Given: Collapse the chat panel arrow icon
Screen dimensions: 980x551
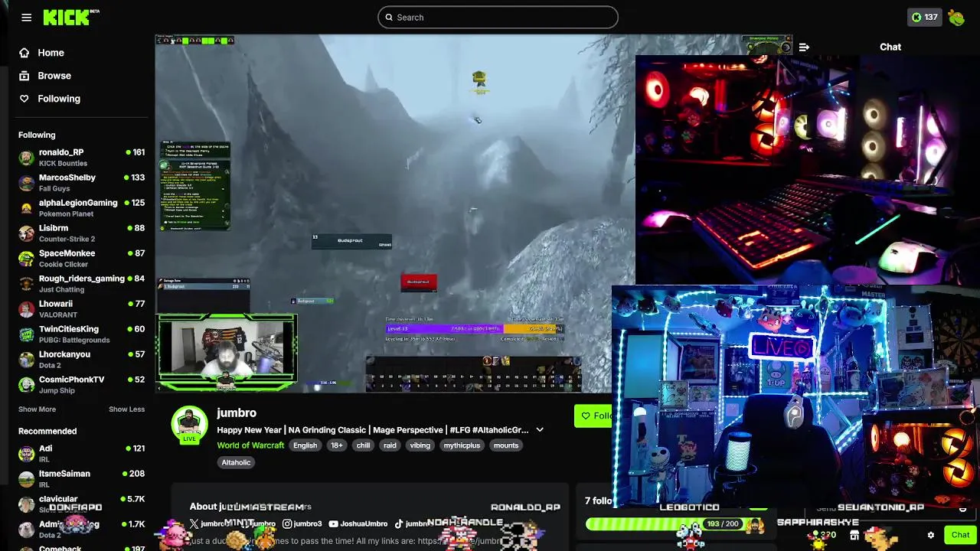Looking at the screenshot, I should (x=804, y=47).
